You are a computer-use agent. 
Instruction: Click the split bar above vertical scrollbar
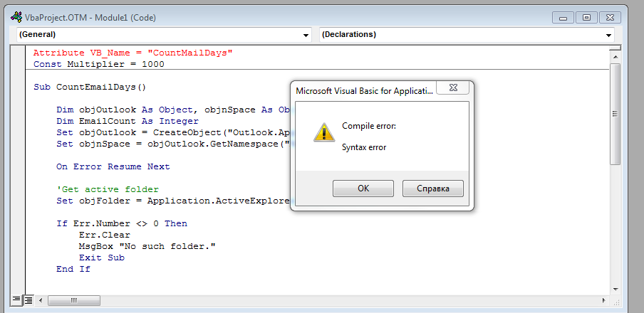click(616, 46)
